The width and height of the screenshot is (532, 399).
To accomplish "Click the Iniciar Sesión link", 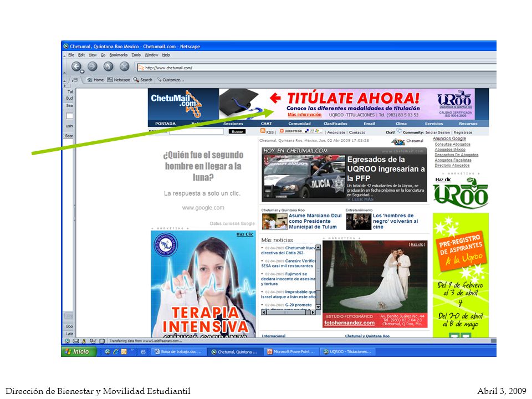I will click(x=438, y=132).
